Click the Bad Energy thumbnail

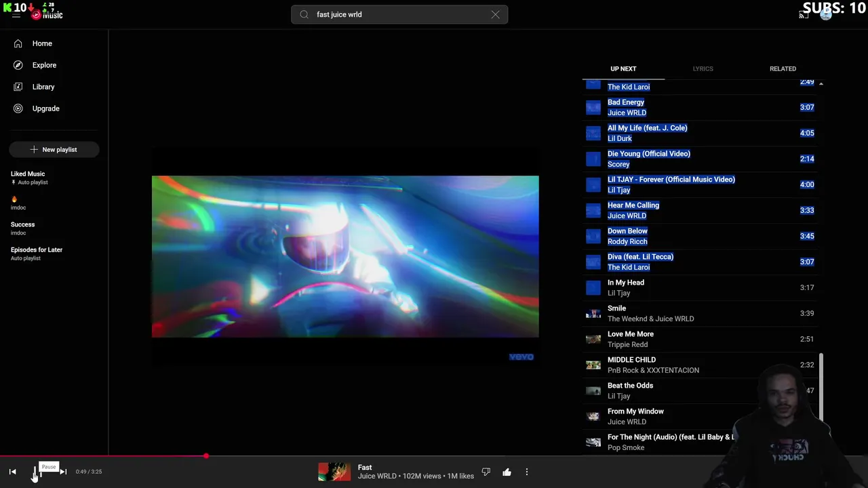click(593, 107)
